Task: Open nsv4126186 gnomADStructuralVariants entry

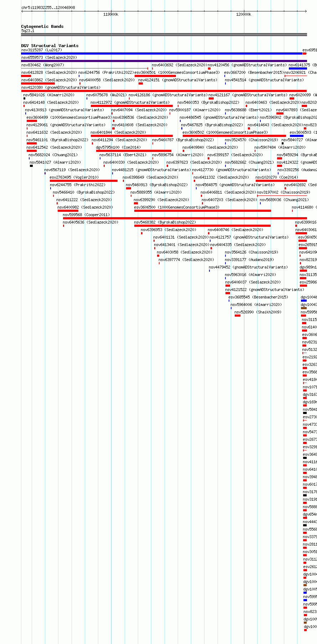Action: (168, 95)
